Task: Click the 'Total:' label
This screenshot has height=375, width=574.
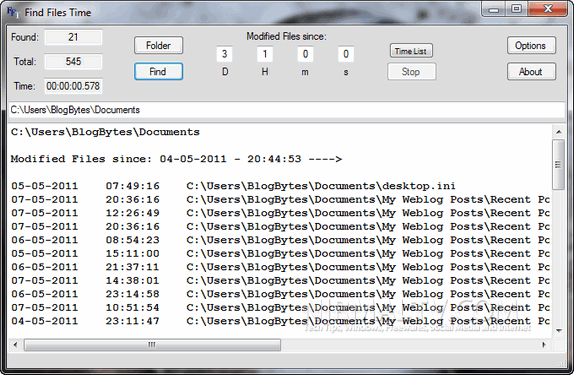Action: (x=25, y=62)
